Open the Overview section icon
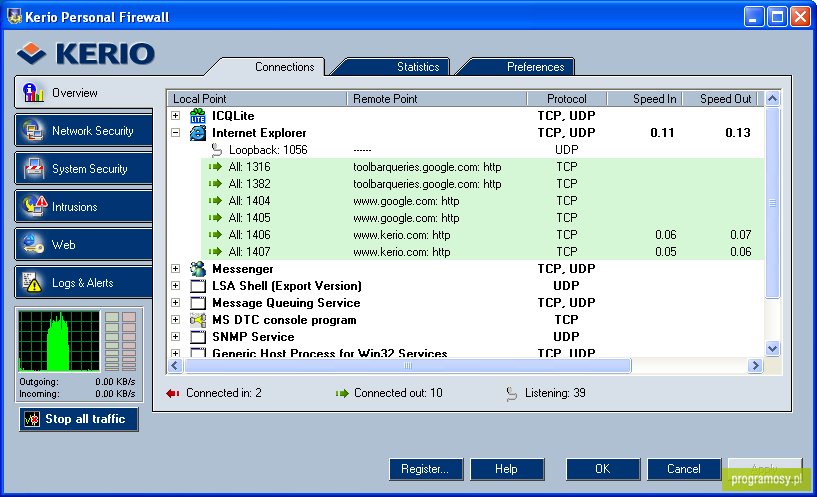This screenshot has width=817, height=497. (x=33, y=93)
